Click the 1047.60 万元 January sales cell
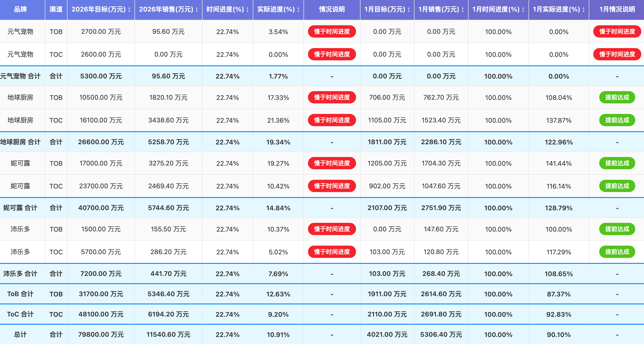The image size is (644, 344). [x=441, y=186]
